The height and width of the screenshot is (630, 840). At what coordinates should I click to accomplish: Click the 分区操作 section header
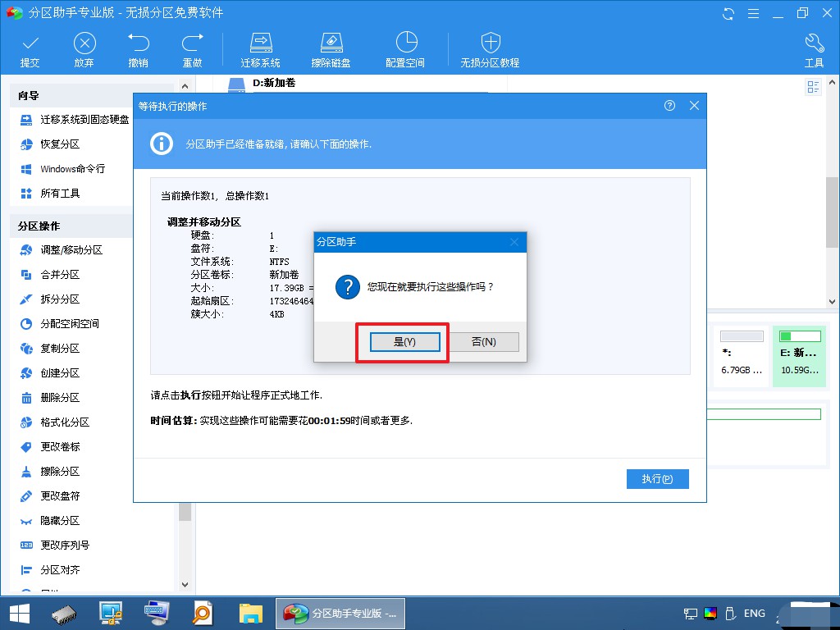39,226
